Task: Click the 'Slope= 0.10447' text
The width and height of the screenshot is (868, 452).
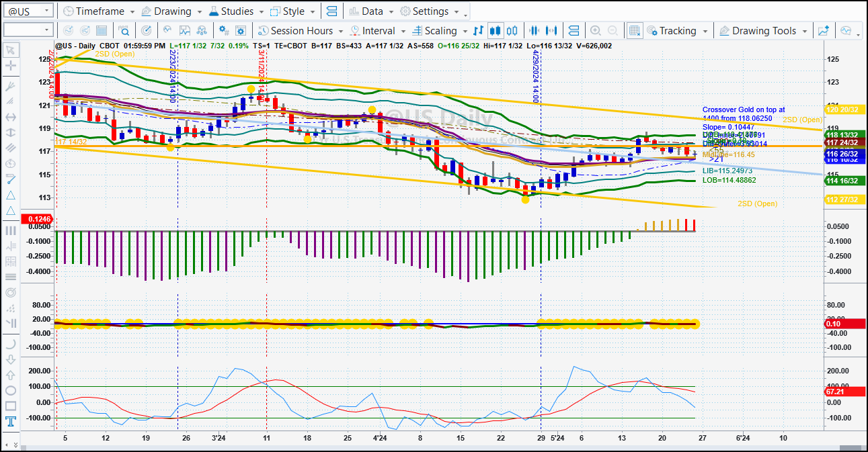Action: [728, 127]
